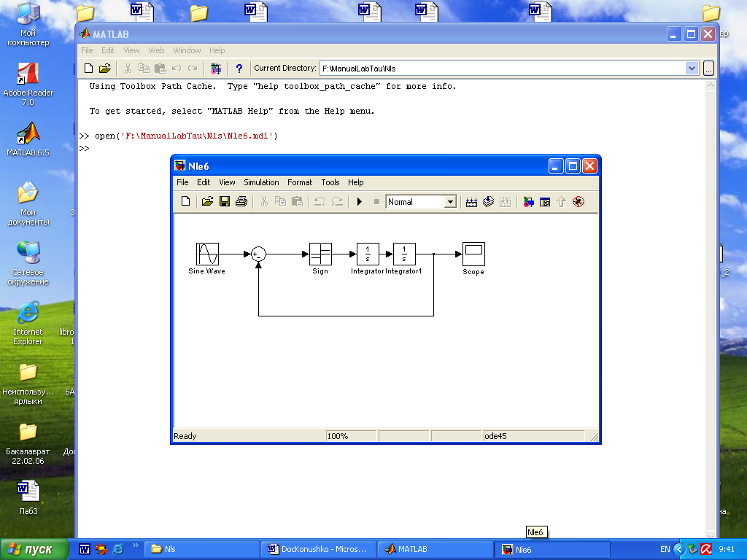Select the Internet Explorer desktop icon
Screen dimensions: 747x560
coord(28,323)
